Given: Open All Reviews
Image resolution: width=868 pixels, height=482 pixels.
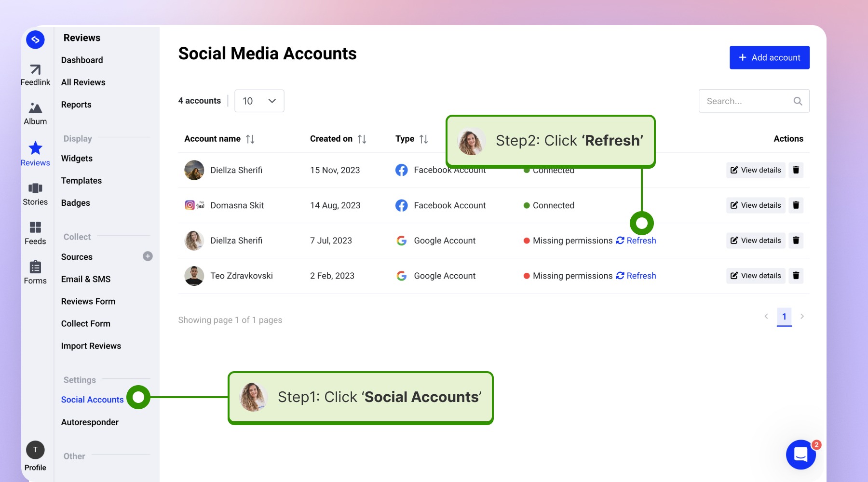Looking at the screenshot, I should pyautogui.click(x=83, y=82).
